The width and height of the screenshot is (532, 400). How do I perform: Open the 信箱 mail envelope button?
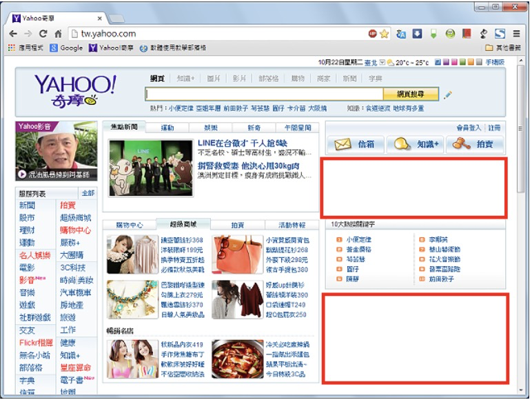pyautogui.click(x=355, y=145)
